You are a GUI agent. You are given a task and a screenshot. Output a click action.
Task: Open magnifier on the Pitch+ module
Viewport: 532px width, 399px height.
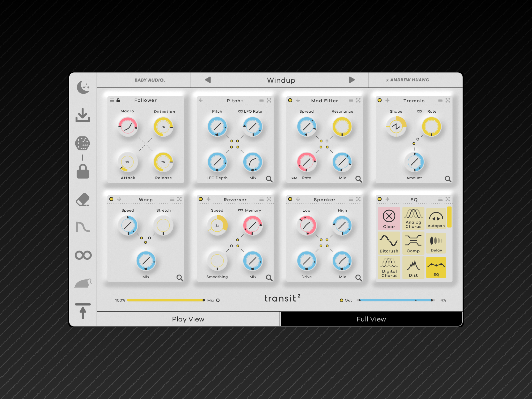point(269,179)
